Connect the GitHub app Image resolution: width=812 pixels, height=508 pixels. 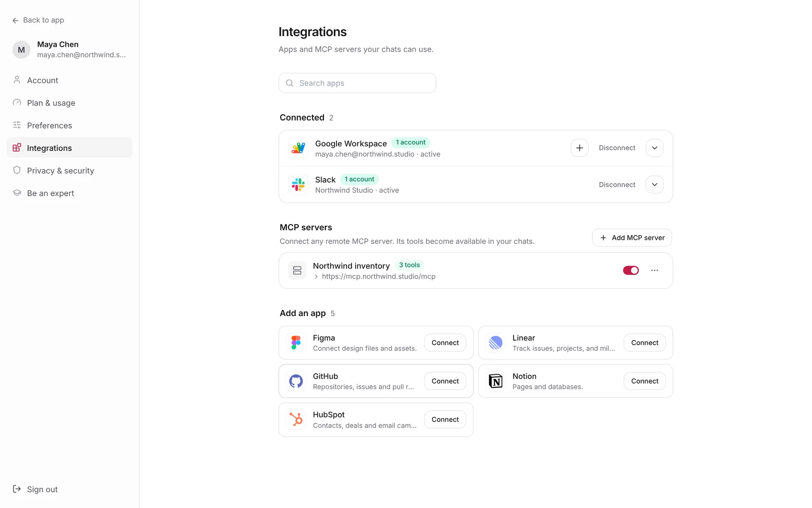[445, 381]
